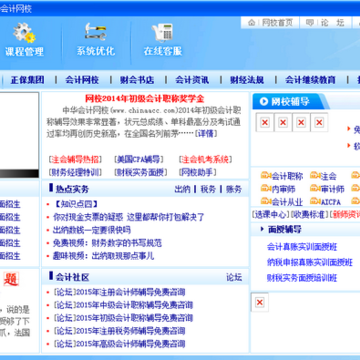Open 财税实务面授 link
The image size is (360, 360).
[x=140, y=172]
